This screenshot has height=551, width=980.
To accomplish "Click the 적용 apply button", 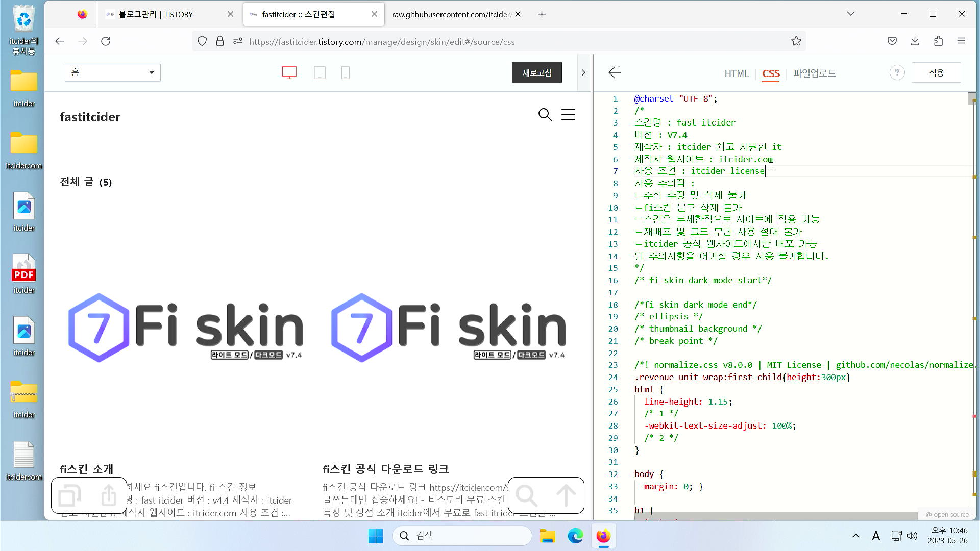I will point(936,72).
